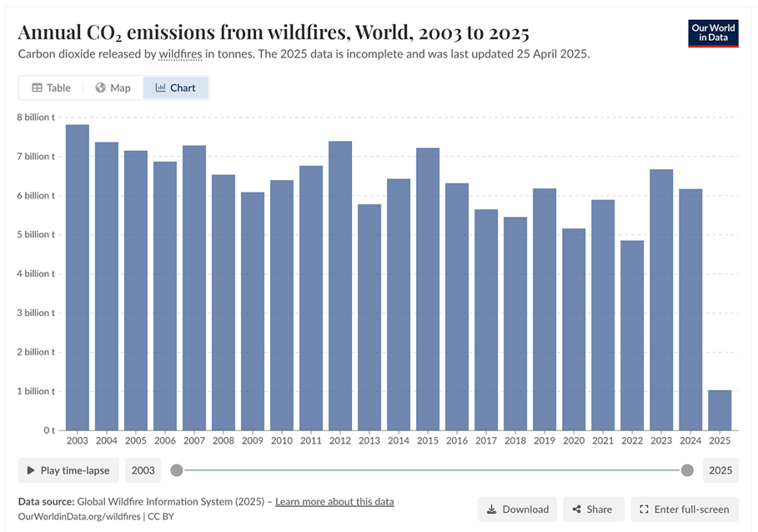
Task: Switch to the Table tab
Action: pyautogui.click(x=51, y=88)
